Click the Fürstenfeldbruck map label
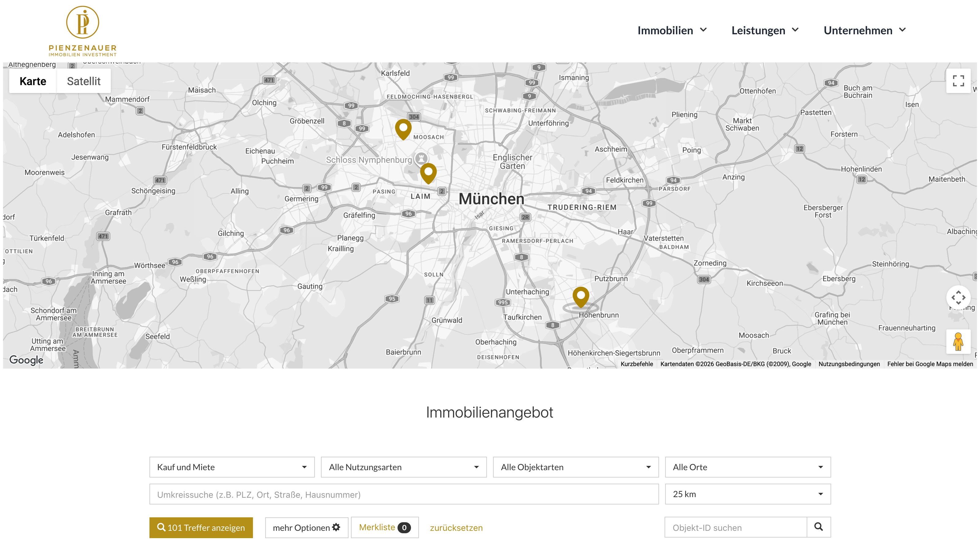 [189, 147]
